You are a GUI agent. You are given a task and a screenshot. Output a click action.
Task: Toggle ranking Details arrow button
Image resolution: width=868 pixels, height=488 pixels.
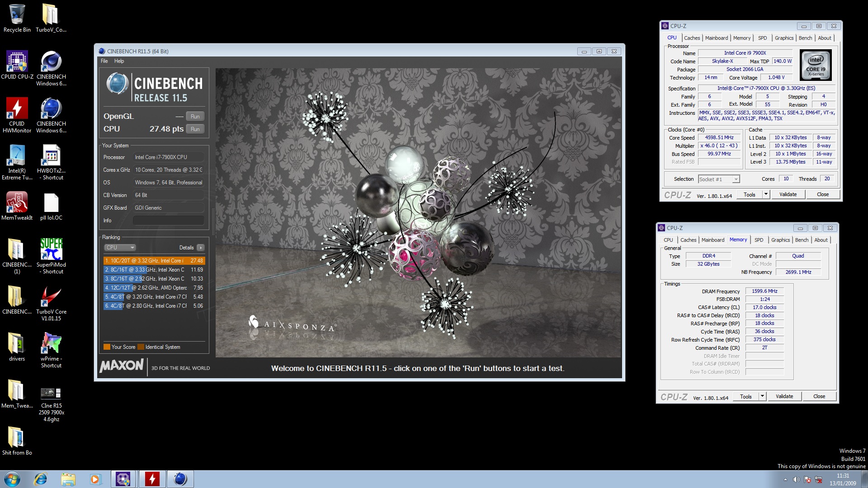pos(201,248)
